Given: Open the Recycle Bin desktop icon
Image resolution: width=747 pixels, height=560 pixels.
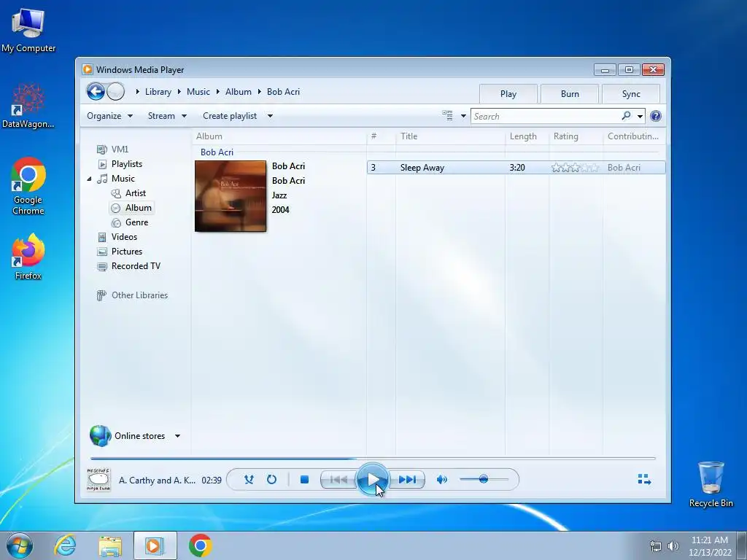Looking at the screenshot, I should pyautogui.click(x=711, y=484).
